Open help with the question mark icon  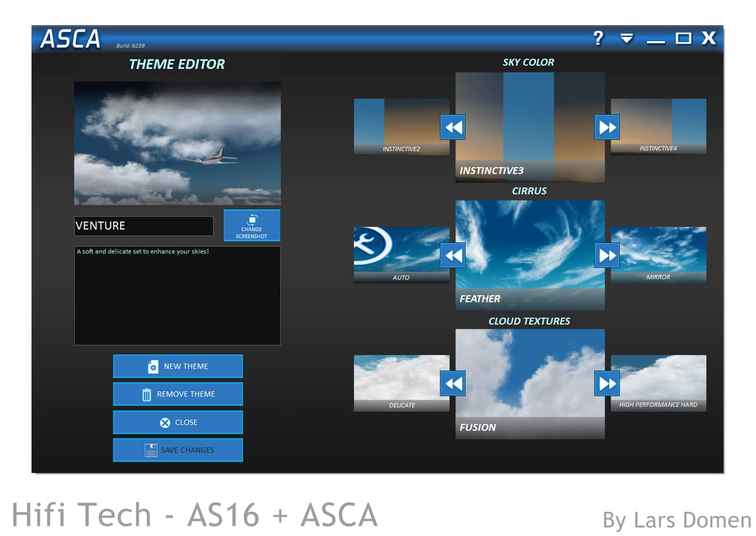click(598, 38)
